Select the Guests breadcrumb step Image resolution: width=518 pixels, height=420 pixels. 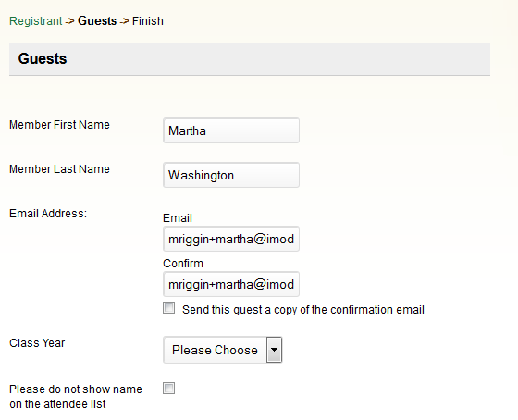pos(97,21)
